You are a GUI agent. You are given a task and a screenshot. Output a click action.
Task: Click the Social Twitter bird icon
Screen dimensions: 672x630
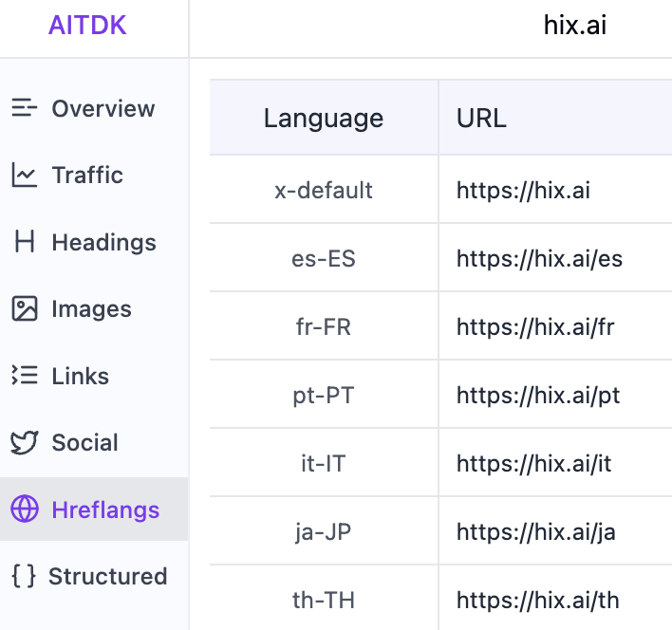24,443
